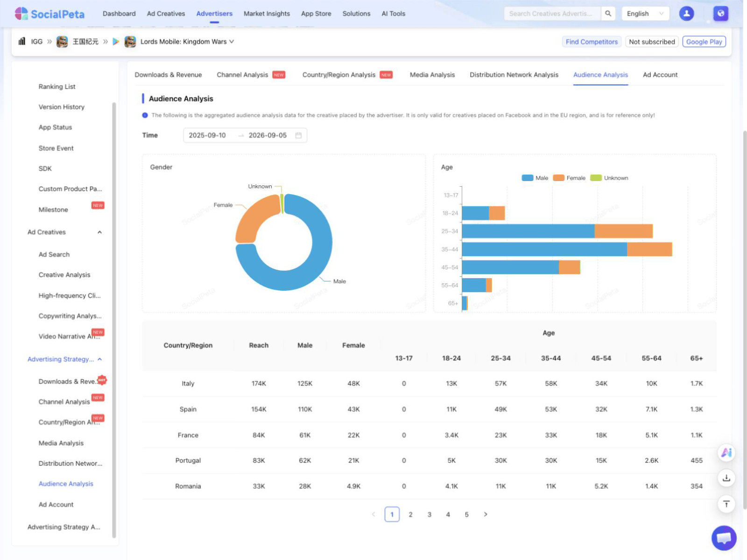Click the IGG company bar-chart icon
Screen dimensions: 747x560
[22, 41]
